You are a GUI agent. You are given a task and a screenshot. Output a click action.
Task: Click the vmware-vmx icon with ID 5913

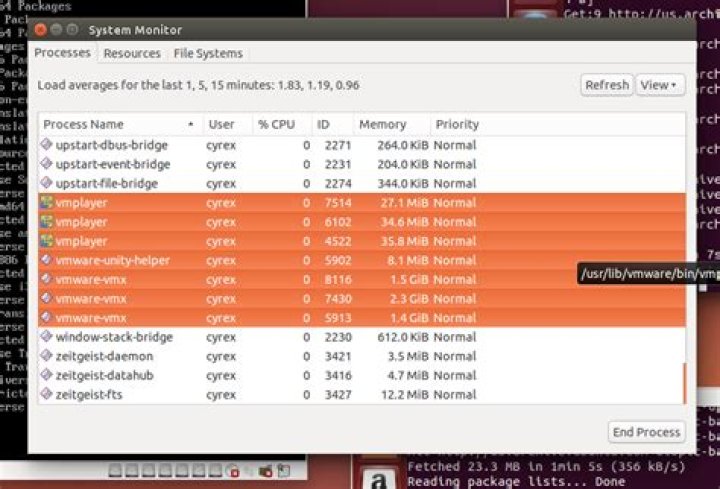(46, 317)
